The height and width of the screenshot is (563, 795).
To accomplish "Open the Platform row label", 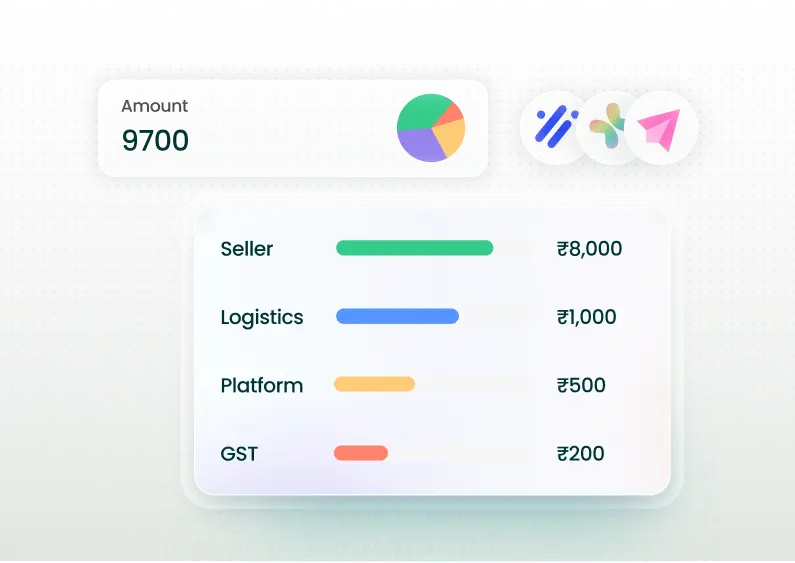I will pos(261,385).
